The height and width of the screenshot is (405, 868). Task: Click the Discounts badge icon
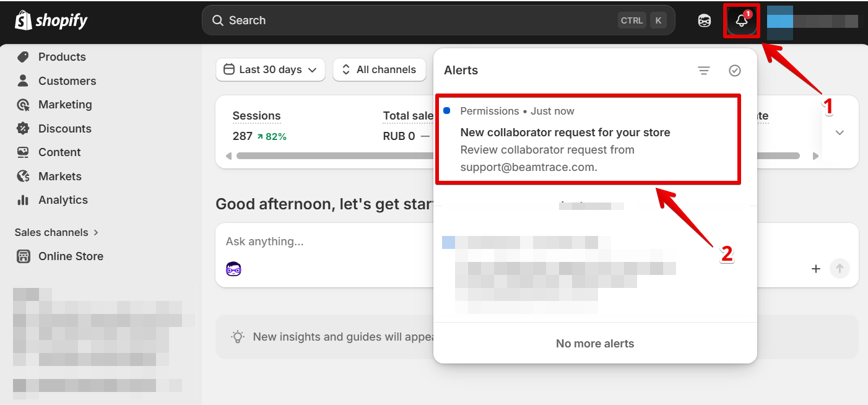coord(23,129)
